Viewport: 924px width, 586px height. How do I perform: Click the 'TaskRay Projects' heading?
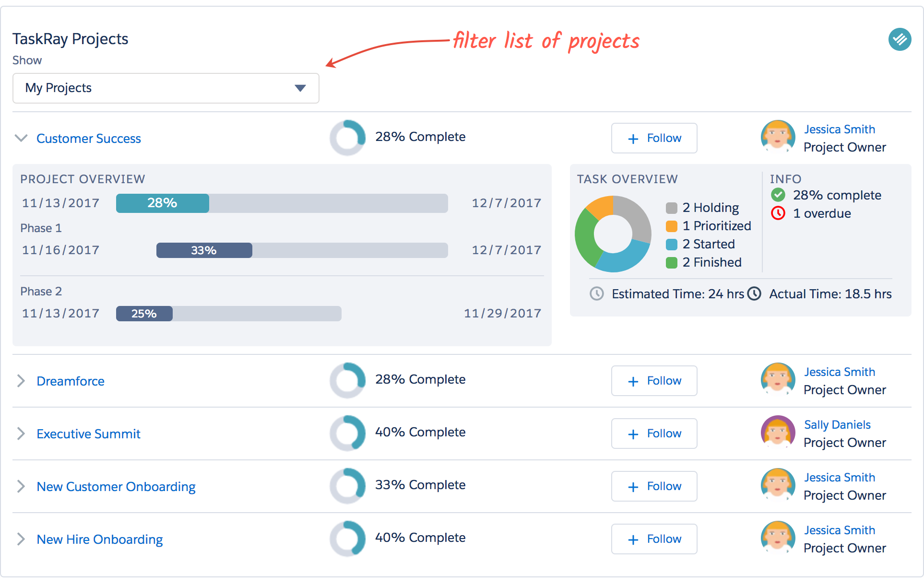(x=70, y=39)
